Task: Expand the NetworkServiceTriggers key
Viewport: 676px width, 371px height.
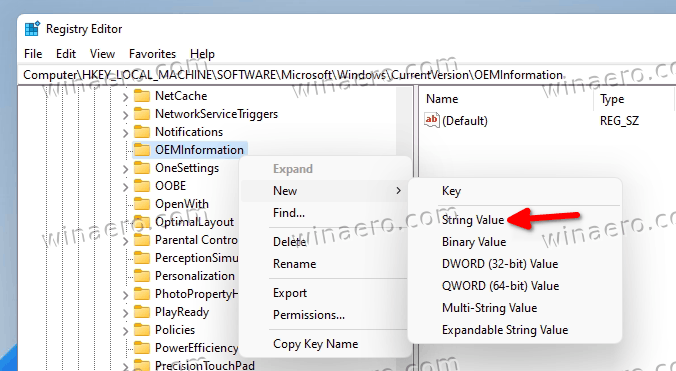Action: (x=125, y=115)
